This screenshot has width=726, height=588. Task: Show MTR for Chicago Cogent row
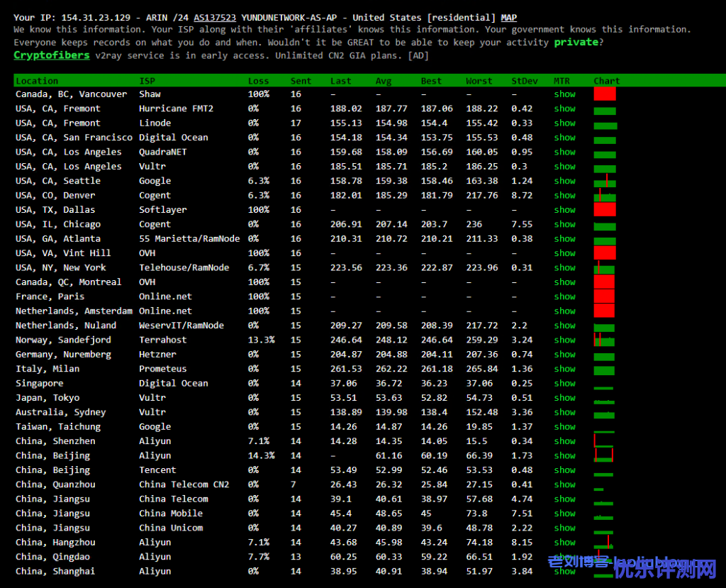[564, 224]
